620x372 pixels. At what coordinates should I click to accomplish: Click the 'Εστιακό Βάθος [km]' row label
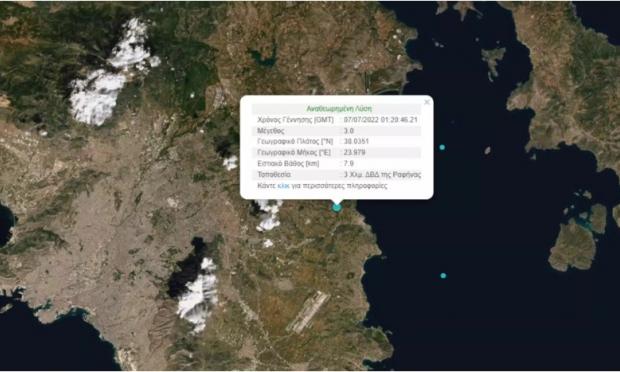pyautogui.click(x=288, y=163)
